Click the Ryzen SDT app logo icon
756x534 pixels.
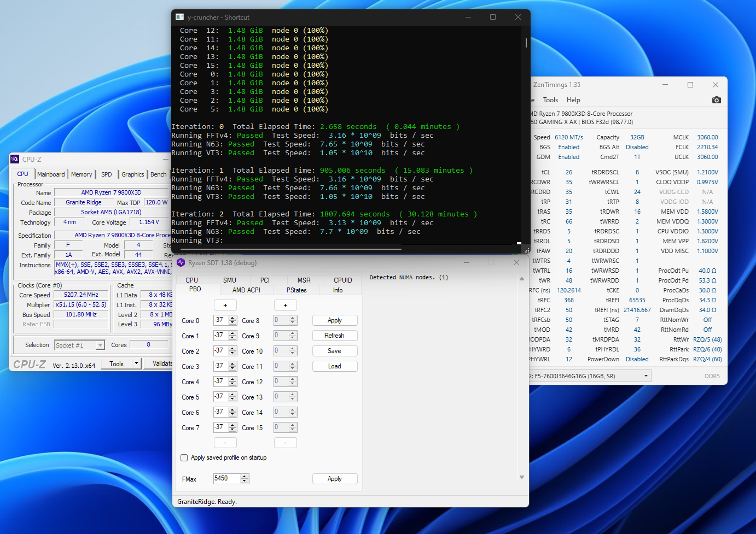coord(181,263)
